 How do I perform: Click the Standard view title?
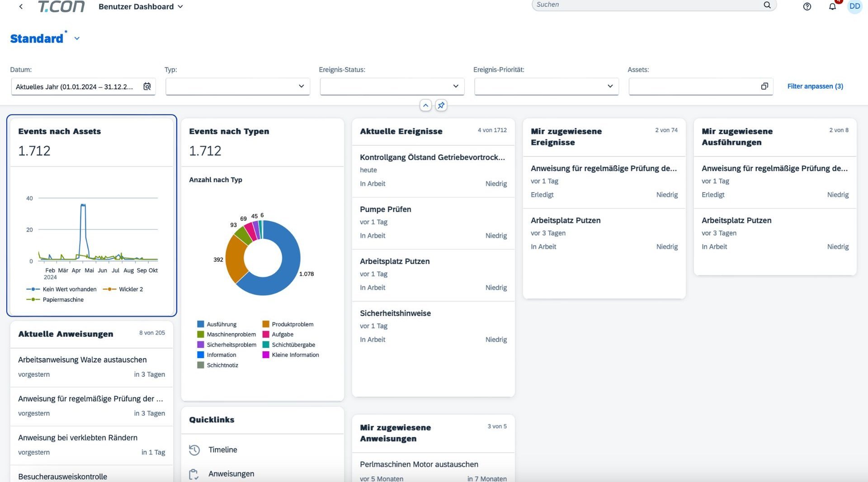point(37,38)
